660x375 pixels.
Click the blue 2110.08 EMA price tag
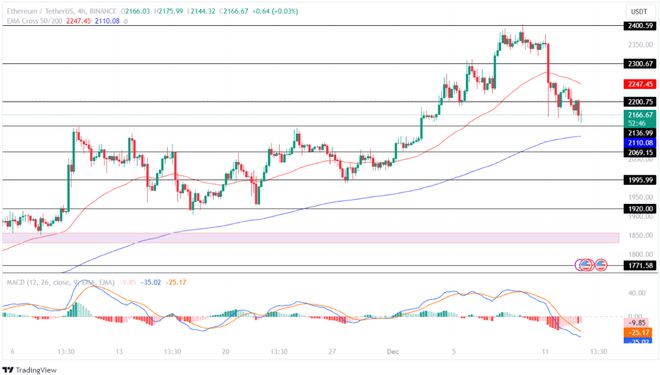(x=639, y=143)
